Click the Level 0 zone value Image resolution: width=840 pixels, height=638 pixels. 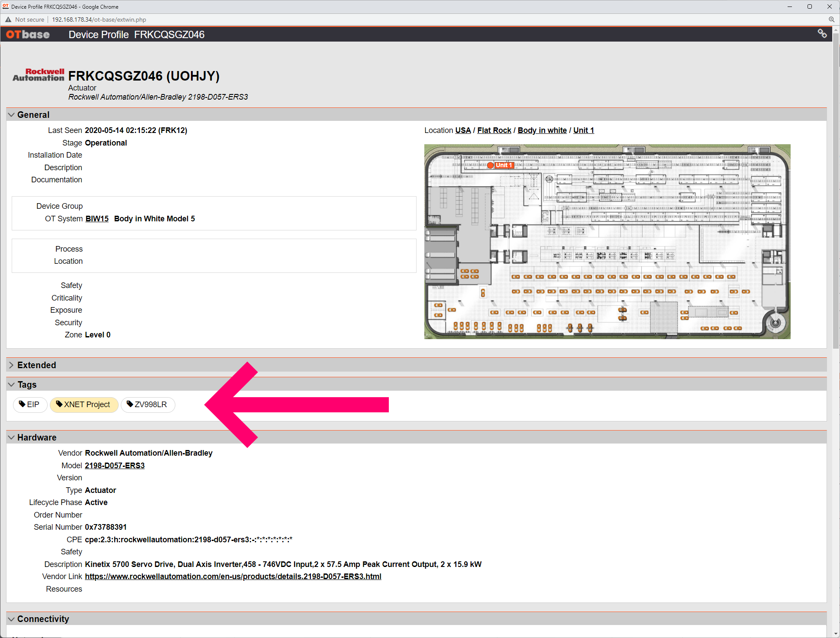98,335
